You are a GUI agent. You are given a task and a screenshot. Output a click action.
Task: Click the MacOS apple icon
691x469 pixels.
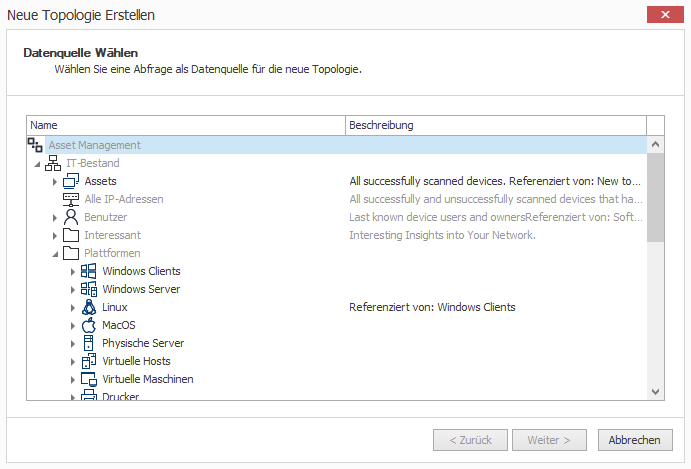tap(89, 325)
